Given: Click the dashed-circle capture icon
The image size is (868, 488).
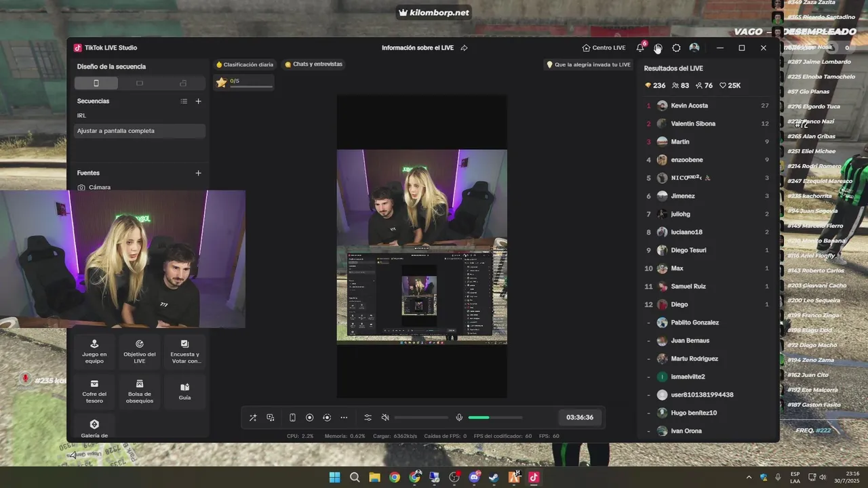Looking at the screenshot, I should pos(327,418).
